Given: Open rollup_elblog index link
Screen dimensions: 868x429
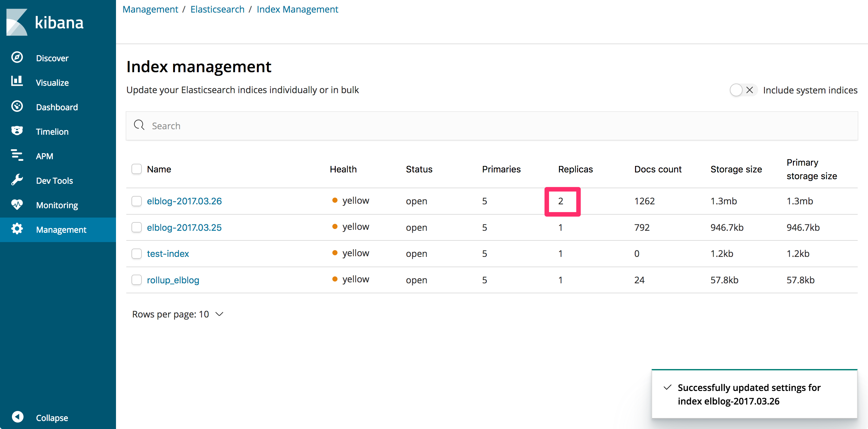Looking at the screenshot, I should click(x=173, y=280).
